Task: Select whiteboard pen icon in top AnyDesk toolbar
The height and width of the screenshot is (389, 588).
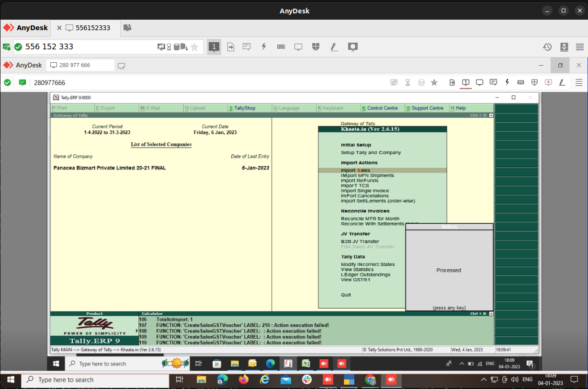Action: tap(334, 47)
